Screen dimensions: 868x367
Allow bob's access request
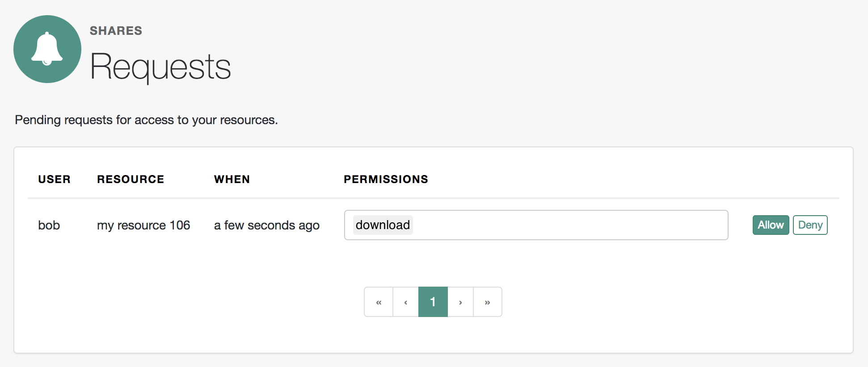pos(770,225)
